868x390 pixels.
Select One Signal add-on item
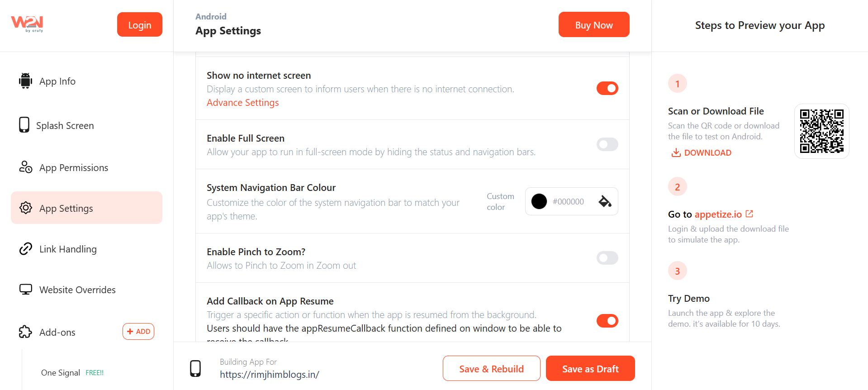pos(61,372)
